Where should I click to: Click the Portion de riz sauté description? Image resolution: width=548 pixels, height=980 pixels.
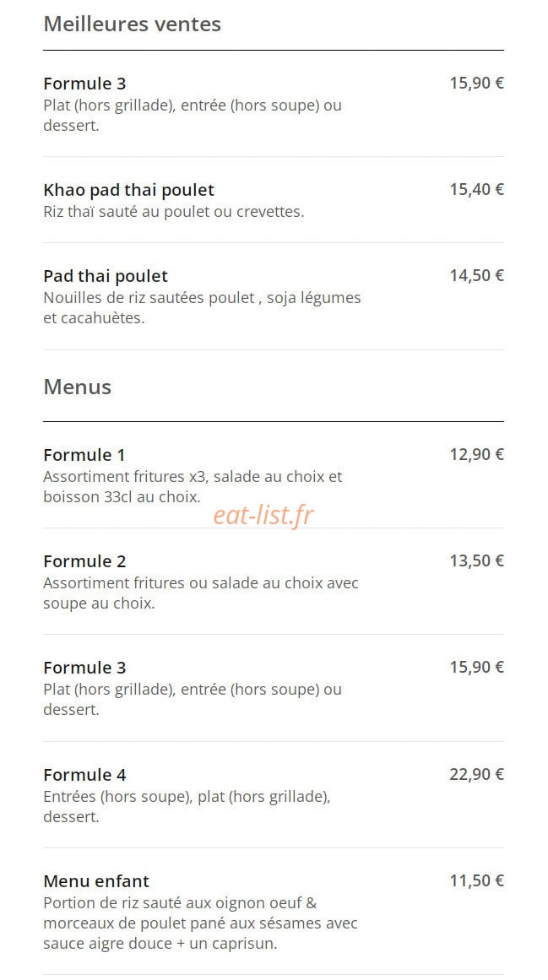(x=201, y=923)
